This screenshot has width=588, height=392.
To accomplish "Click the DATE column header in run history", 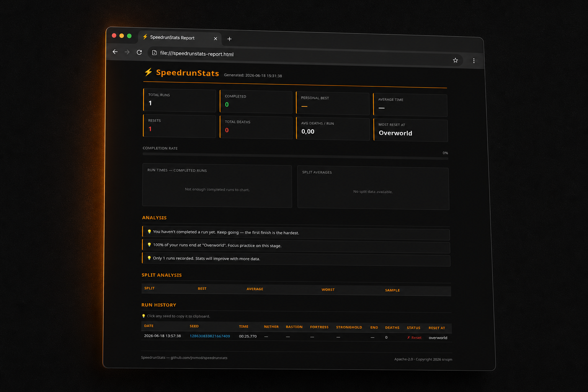I will pos(149,326).
